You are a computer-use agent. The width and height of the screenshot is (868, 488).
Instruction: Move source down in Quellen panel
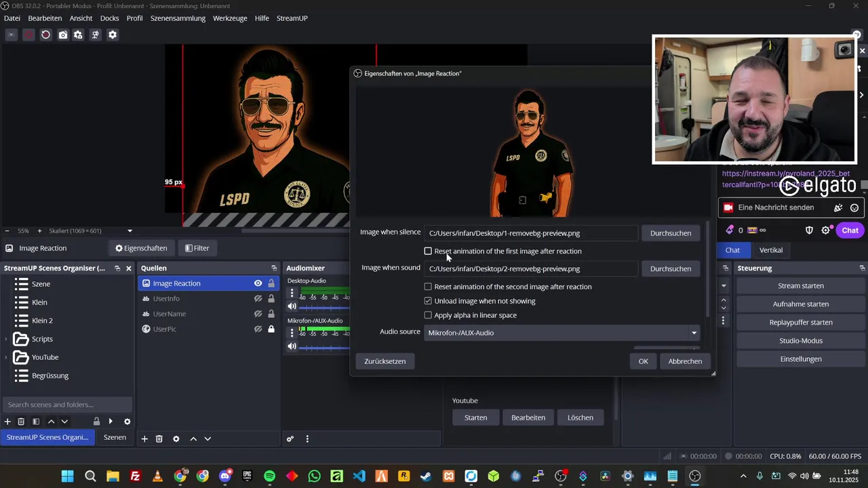pos(208,439)
